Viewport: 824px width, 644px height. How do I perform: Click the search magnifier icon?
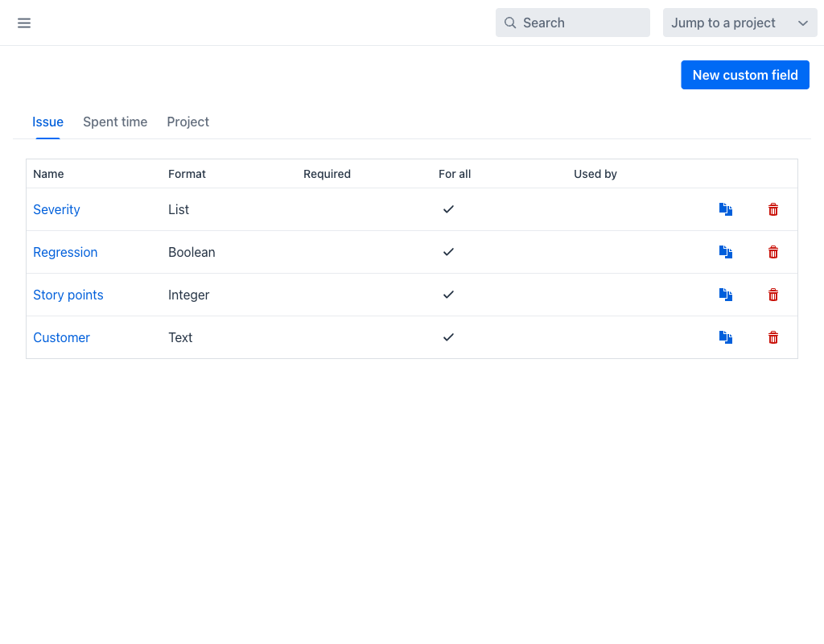509,23
